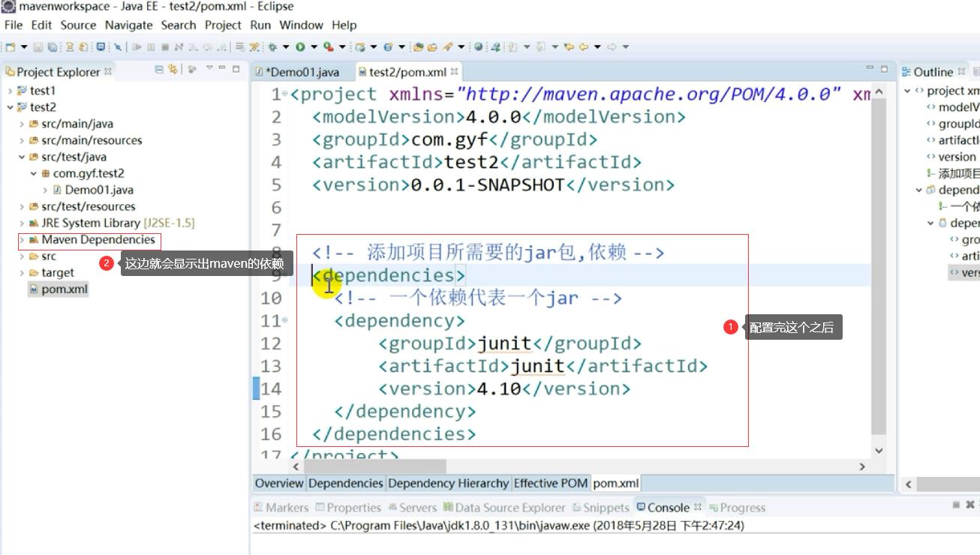Click the Save toolbar icon
The height and width of the screenshot is (555, 980).
pos(38,46)
